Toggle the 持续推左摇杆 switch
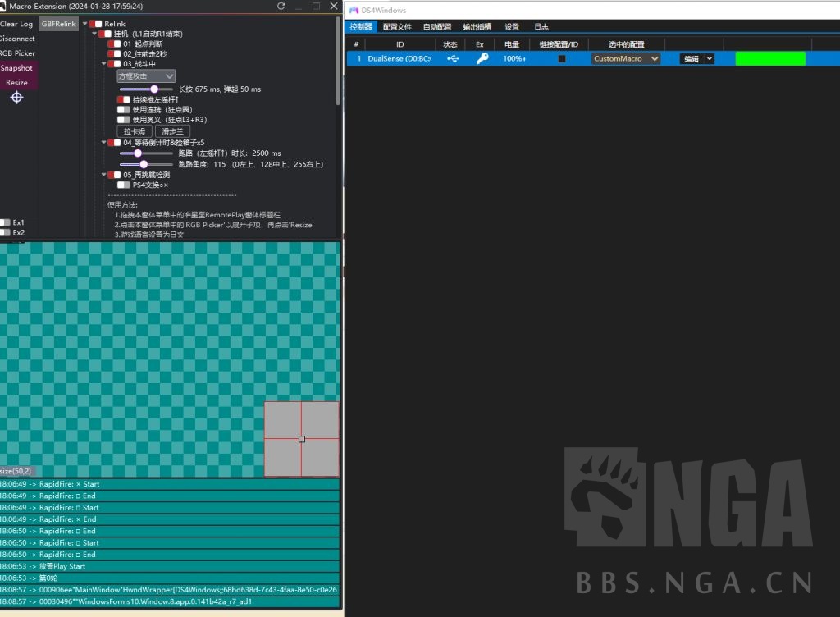840x617 pixels. pyautogui.click(x=122, y=98)
